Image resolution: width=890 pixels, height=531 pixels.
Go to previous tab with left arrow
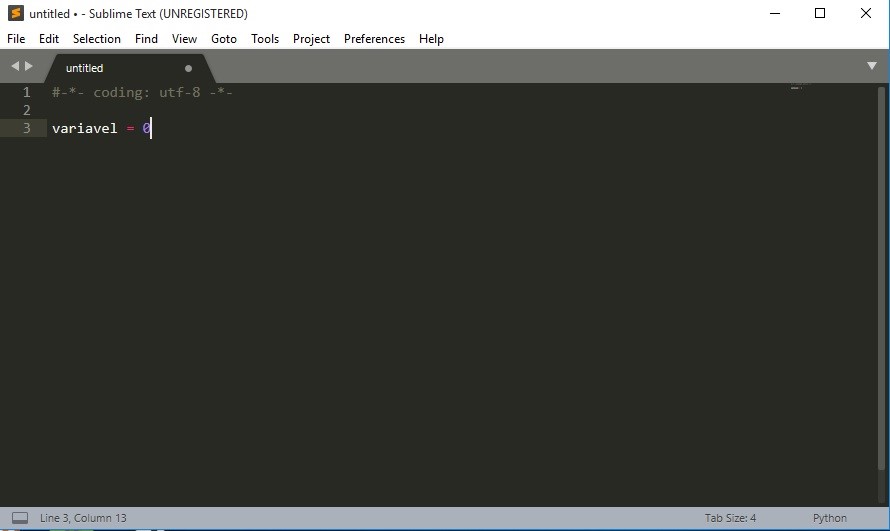point(15,66)
